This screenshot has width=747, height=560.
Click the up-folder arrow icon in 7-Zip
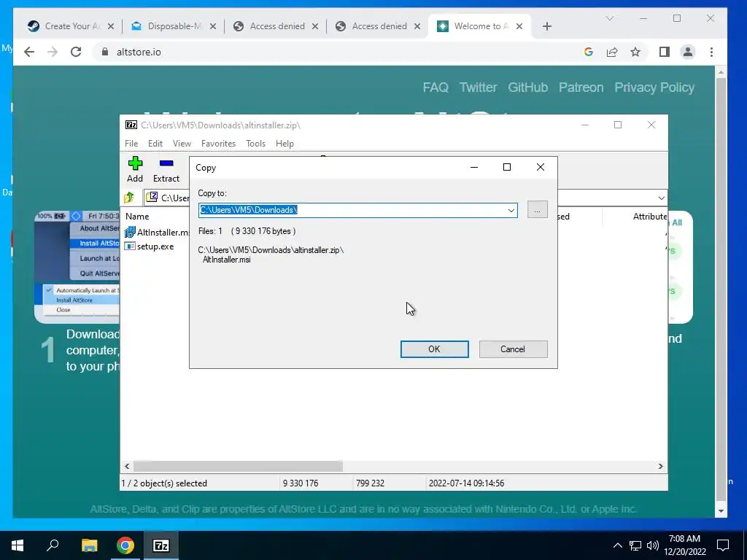coord(129,197)
